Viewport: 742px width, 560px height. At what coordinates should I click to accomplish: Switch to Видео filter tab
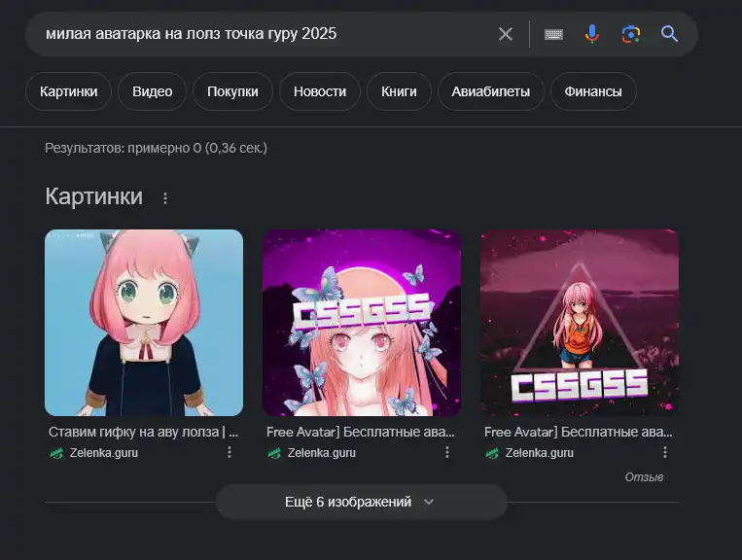tap(153, 91)
